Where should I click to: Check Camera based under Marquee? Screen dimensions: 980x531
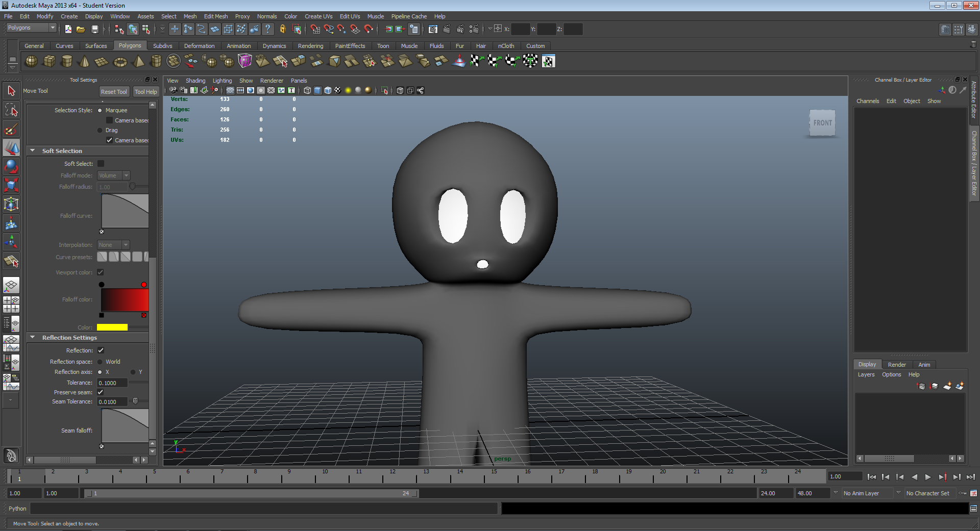tap(109, 120)
